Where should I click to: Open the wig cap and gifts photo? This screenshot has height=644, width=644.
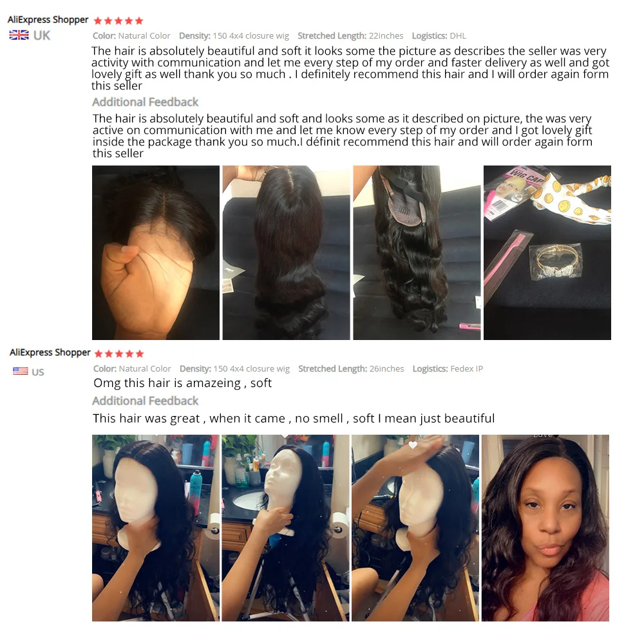click(547, 252)
